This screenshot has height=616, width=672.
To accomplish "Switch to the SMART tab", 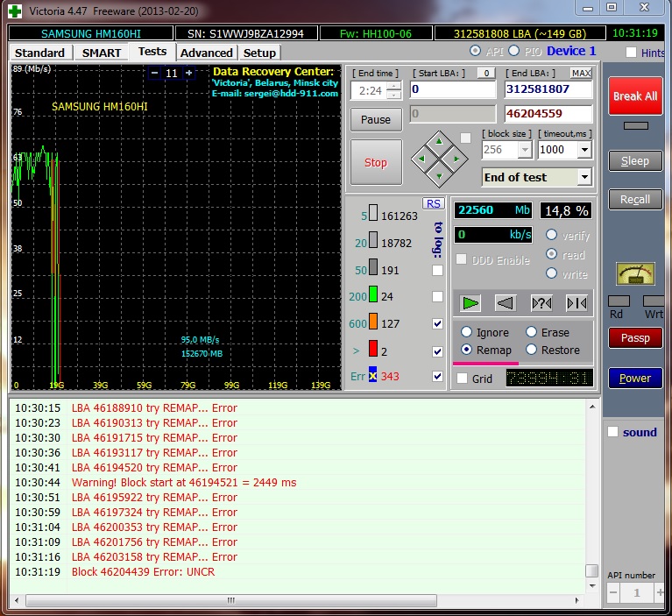I will (102, 53).
